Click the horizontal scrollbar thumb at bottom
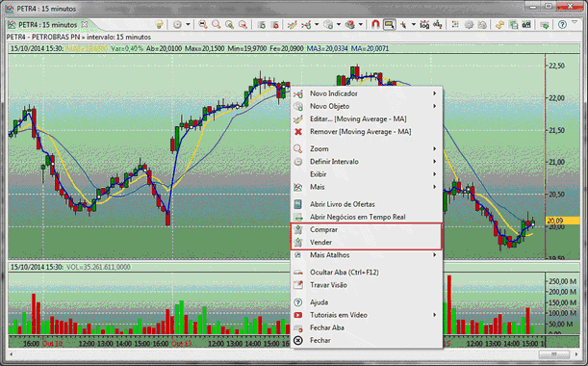Image resolution: width=588 pixels, height=366 pixels. 554,354
